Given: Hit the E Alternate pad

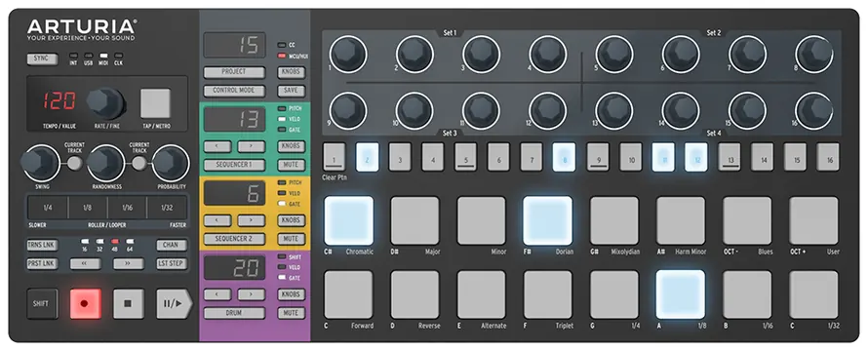Looking at the screenshot, I should pyautogui.click(x=482, y=294).
